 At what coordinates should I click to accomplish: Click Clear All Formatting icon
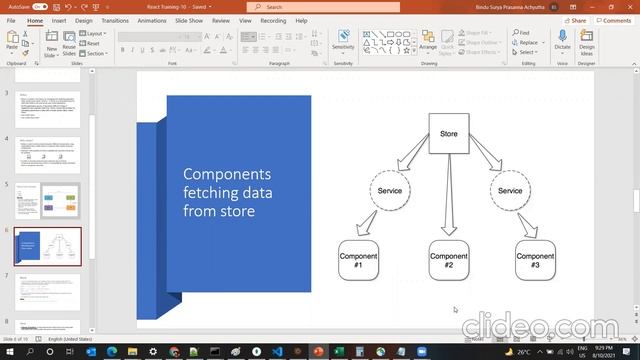click(229, 37)
